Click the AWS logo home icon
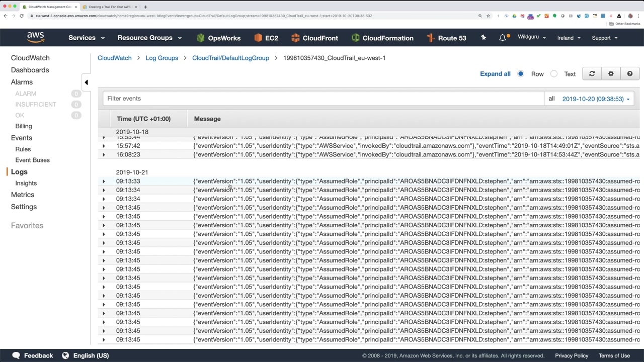The image size is (644, 362). [x=35, y=38]
